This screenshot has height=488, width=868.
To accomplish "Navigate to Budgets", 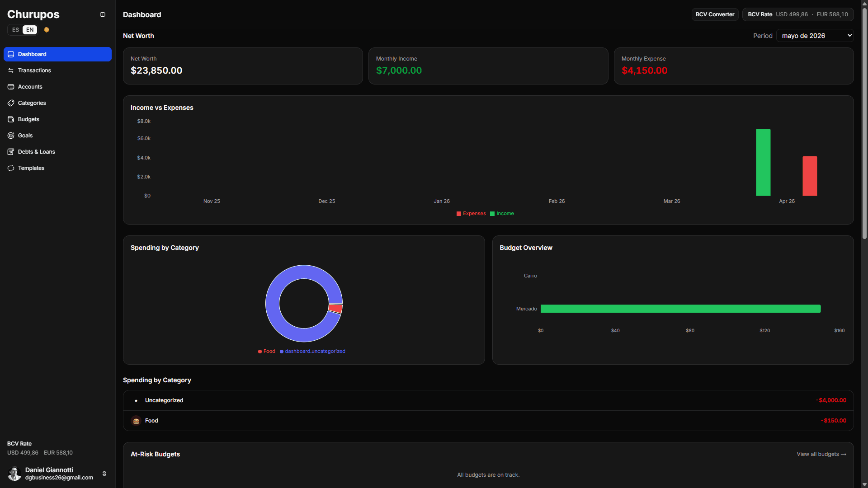I will 57,119.
